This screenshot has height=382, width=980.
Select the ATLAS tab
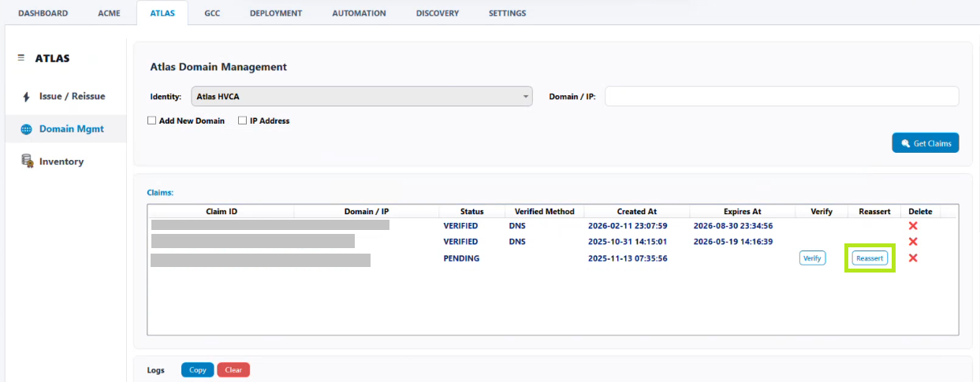tap(162, 13)
